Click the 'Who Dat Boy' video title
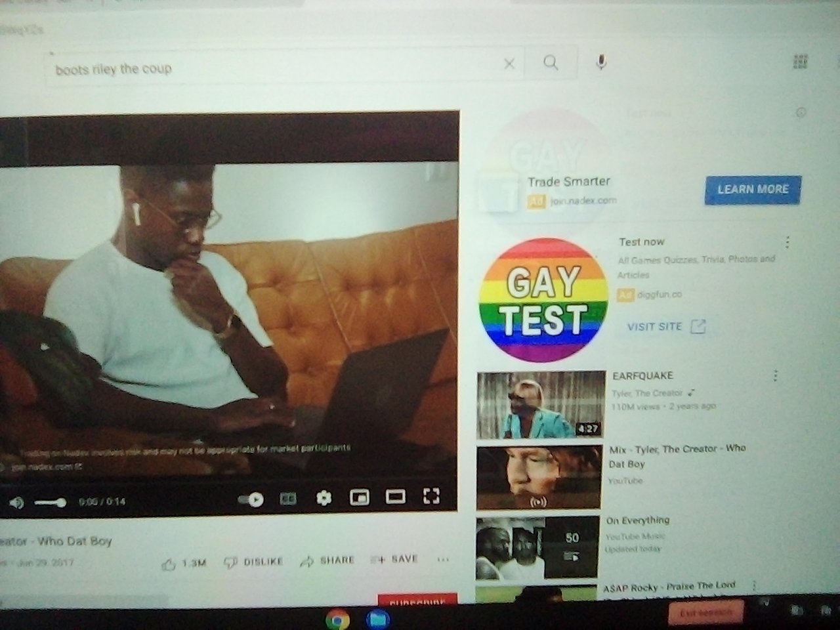840x630 pixels. pos(56,541)
